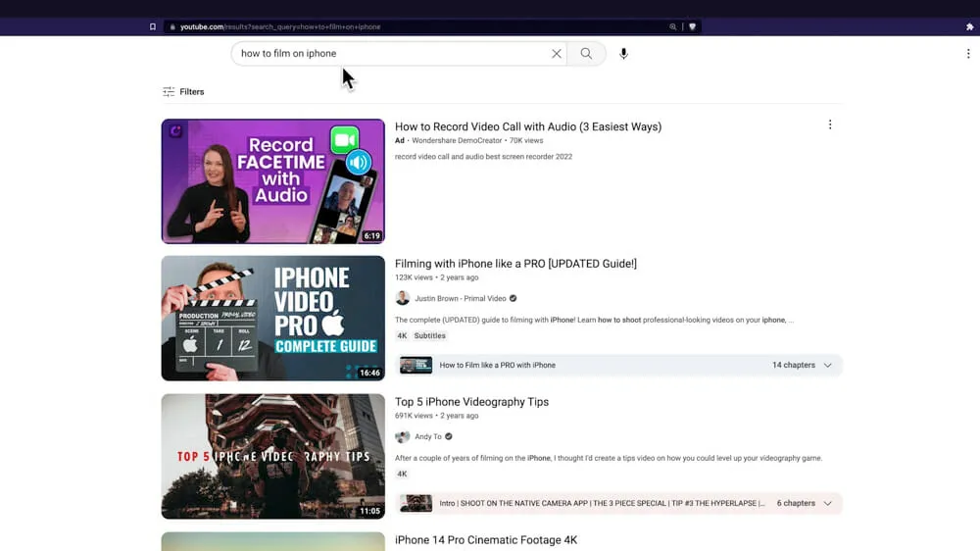Open YouTube settings three-dot menu
980x551 pixels.
pyautogui.click(x=967, y=54)
